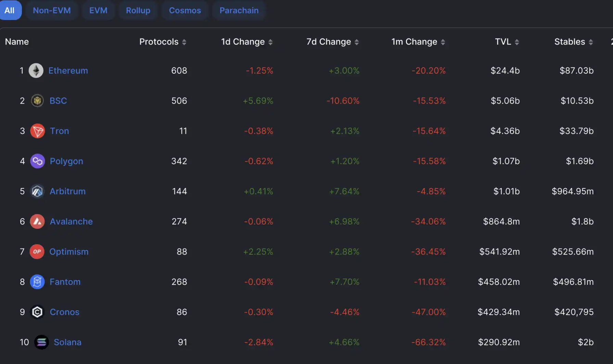Open the Ethereum chain link
Image resolution: width=613 pixels, height=364 pixels.
point(68,70)
